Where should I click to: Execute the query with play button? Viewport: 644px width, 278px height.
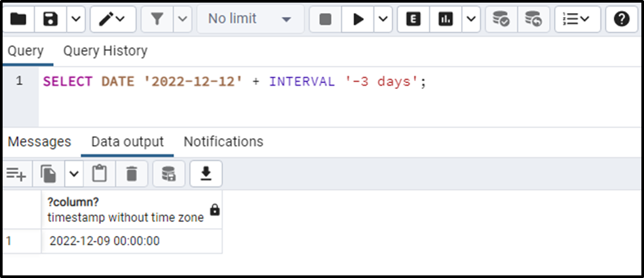(x=358, y=19)
